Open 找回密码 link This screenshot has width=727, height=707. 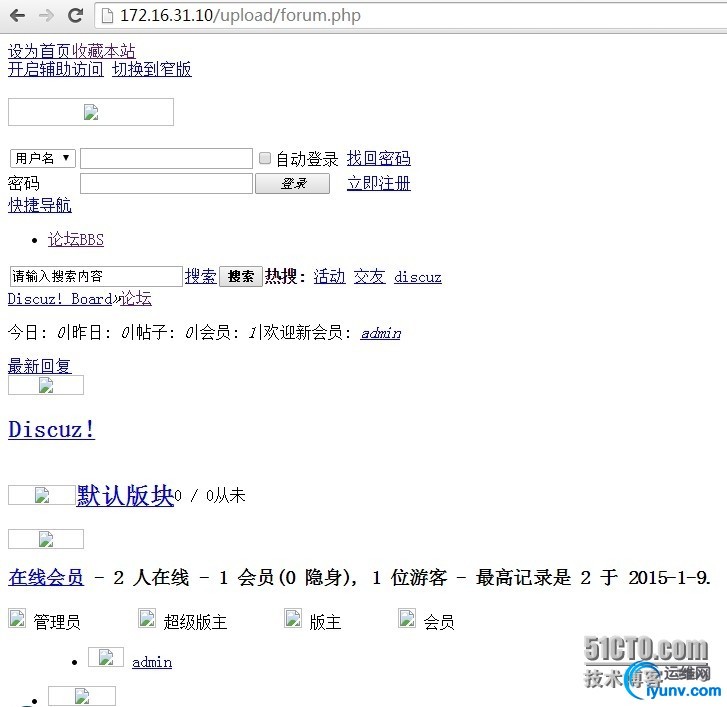click(378, 159)
